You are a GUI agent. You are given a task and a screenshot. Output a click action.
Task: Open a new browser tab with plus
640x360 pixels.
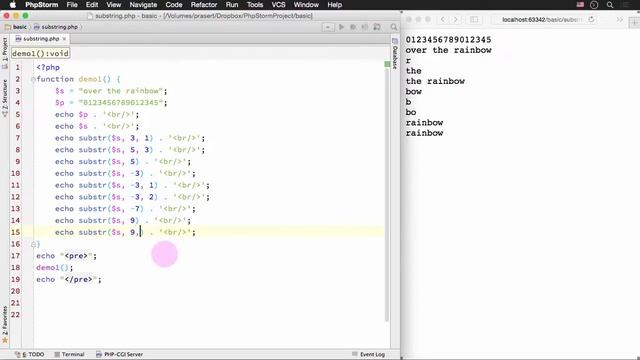click(635, 22)
